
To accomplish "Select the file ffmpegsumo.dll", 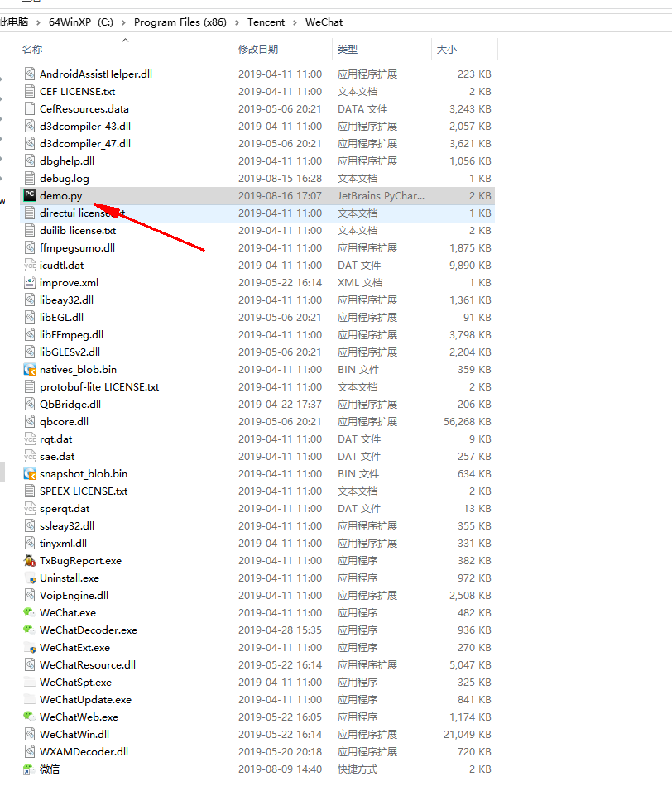I will (77, 247).
